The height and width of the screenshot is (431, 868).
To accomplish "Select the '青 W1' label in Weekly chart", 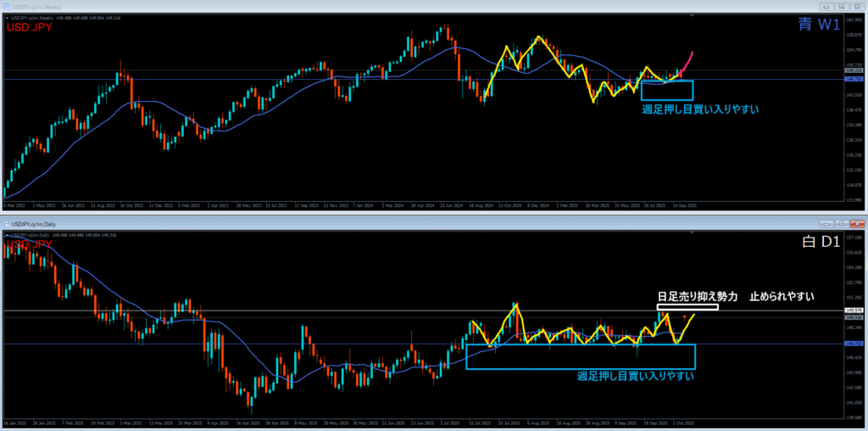I will click(x=820, y=24).
